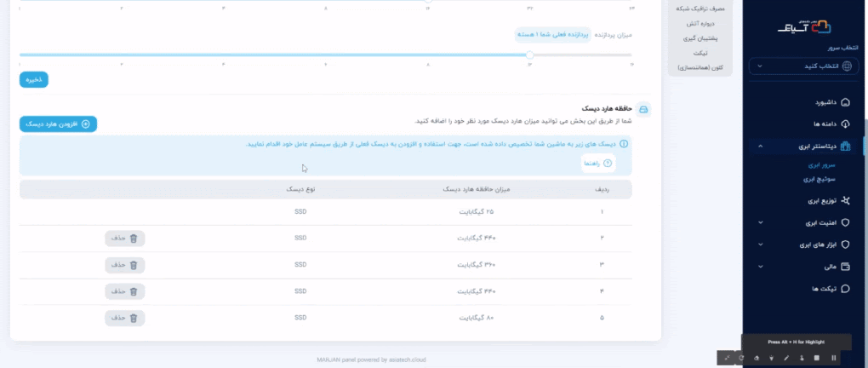Click the راهنما help question-mark icon
The image size is (868, 368).
(607, 163)
